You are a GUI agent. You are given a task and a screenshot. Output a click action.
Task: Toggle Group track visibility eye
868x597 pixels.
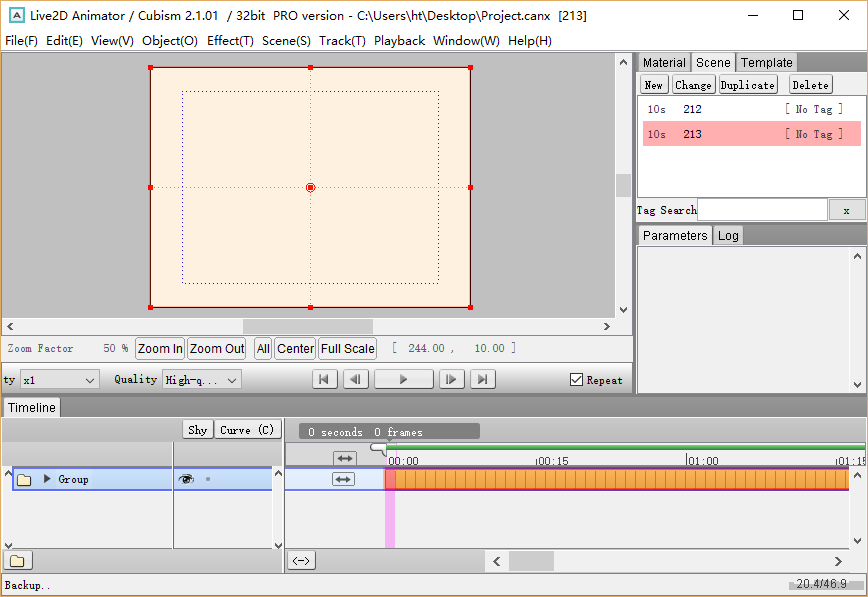(187, 479)
